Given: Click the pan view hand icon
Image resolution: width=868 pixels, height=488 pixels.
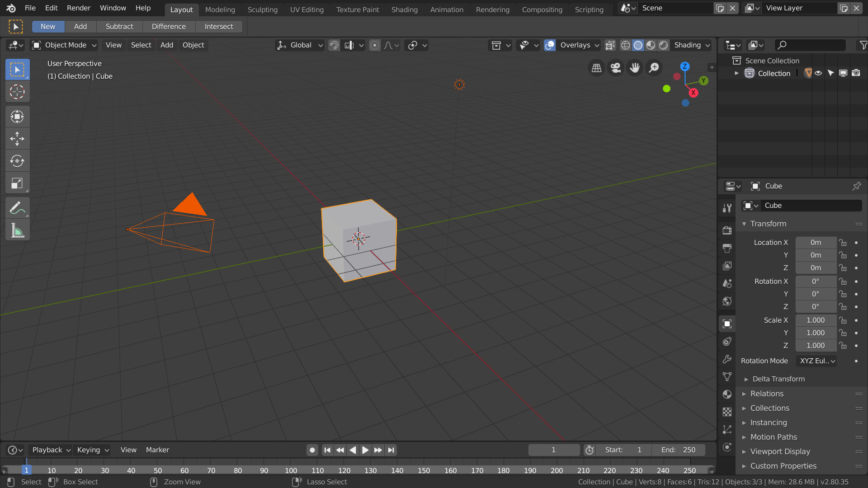Looking at the screenshot, I should 635,68.
